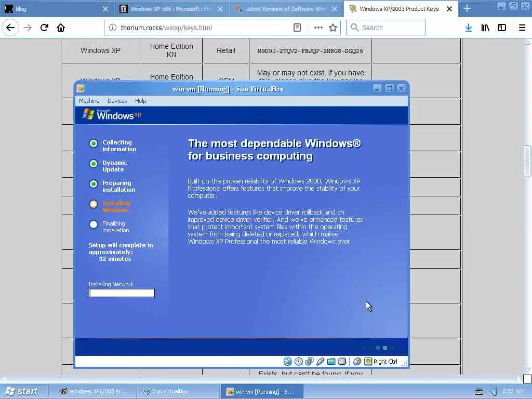Close the Blog tab
The height and width of the screenshot is (399, 532).
click(x=105, y=9)
